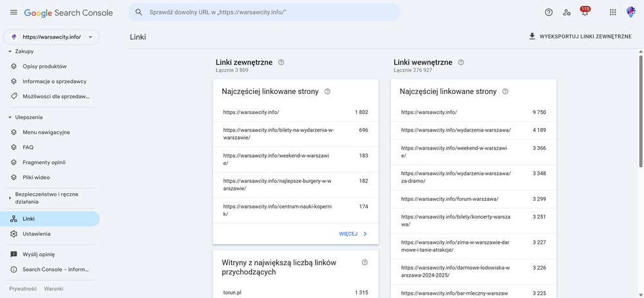Open the Warunki link
The width and height of the screenshot is (644, 298).
pyautogui.click(x=54, y=289)
